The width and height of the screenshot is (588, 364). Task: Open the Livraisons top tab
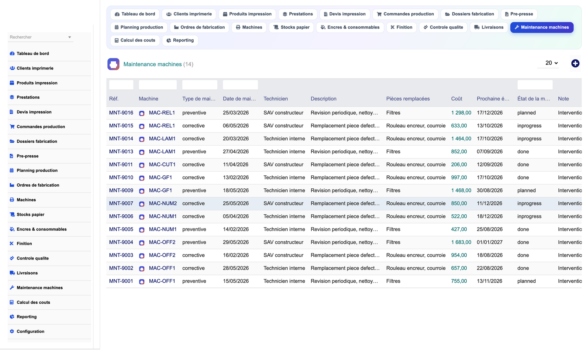click(489, 27)
